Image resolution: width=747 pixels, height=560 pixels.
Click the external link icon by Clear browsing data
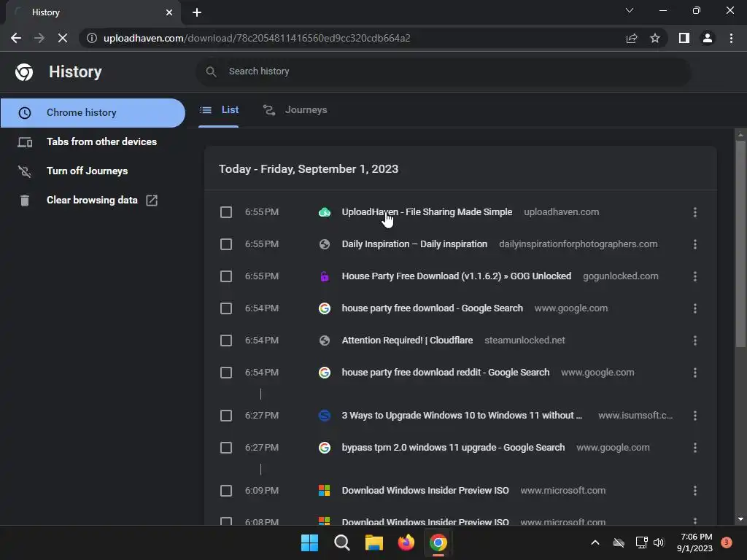tap(152, 200)
